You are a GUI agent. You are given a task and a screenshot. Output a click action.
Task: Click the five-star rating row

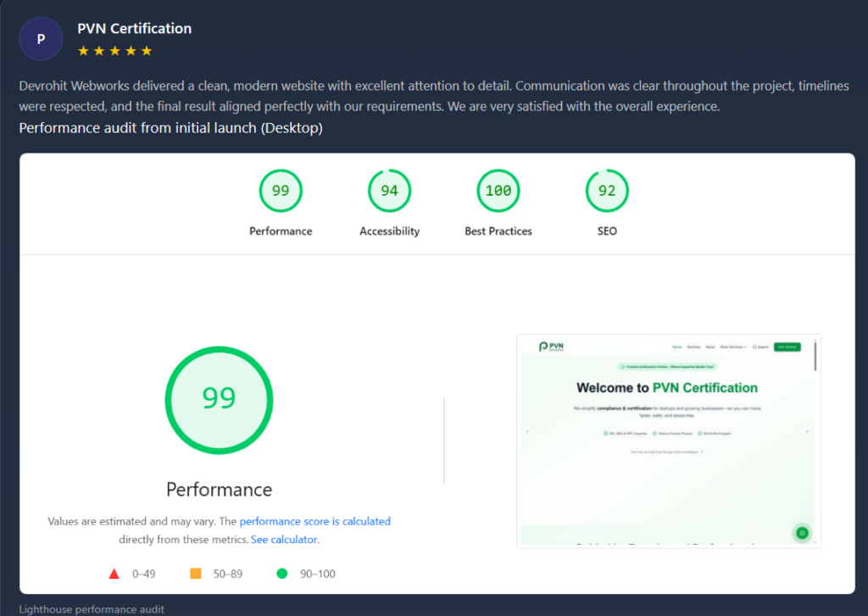pos(114,51)
